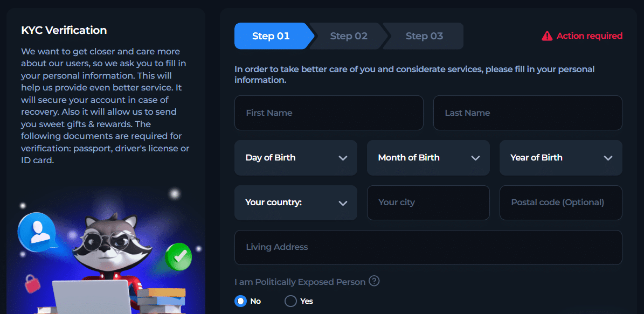Focus the Last Name input field
Screen dimensions: 644x314
click(527, 113)
